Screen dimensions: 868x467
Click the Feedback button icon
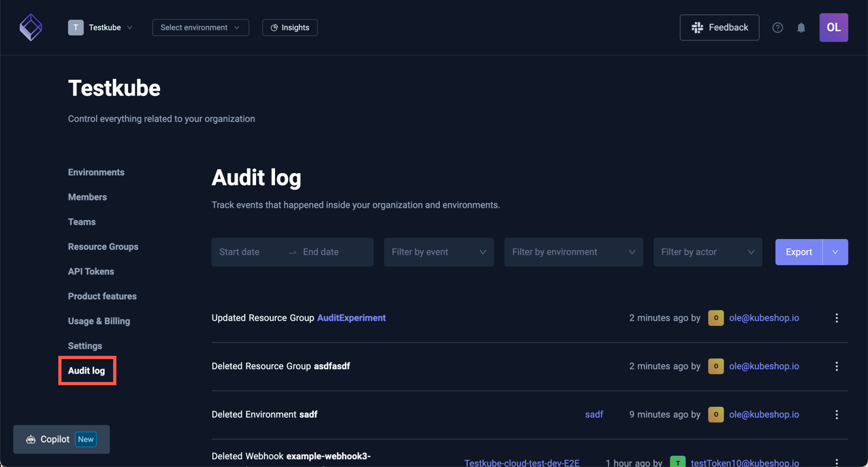pos(696,27)
